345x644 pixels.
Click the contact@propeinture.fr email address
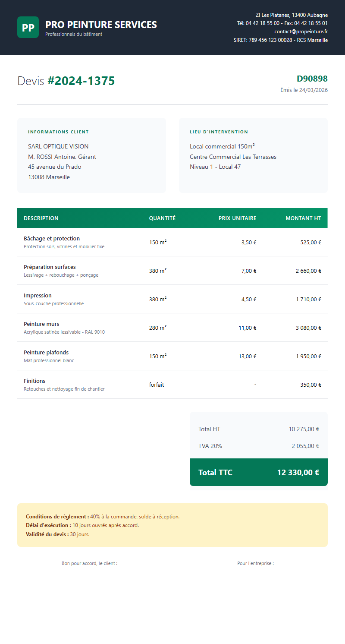pos(301,32)
